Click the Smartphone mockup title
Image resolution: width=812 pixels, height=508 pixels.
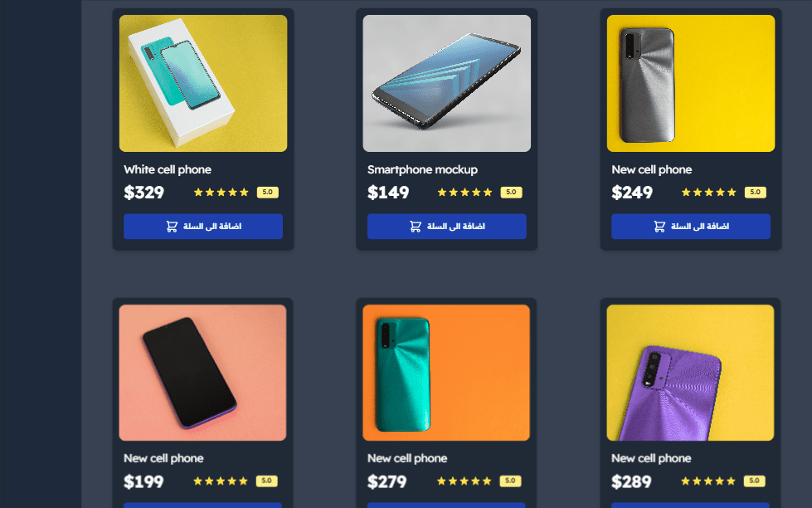tap(422, 169)
